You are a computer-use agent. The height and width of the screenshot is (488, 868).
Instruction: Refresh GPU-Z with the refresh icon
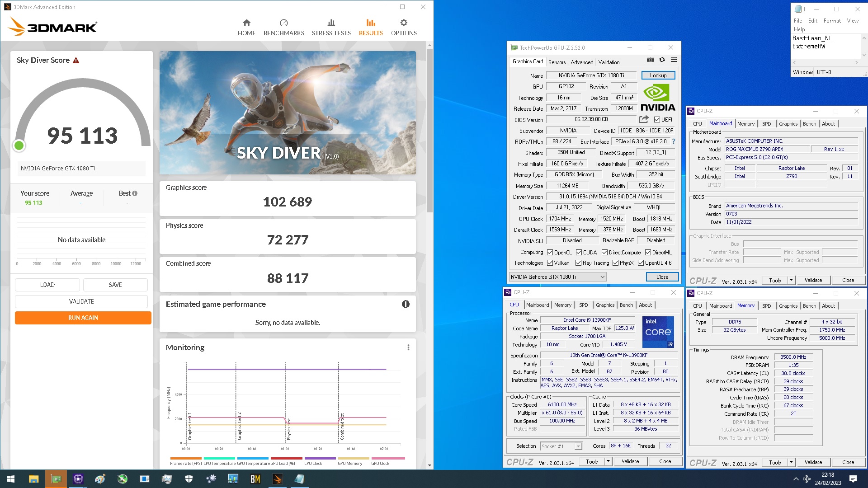662,60
